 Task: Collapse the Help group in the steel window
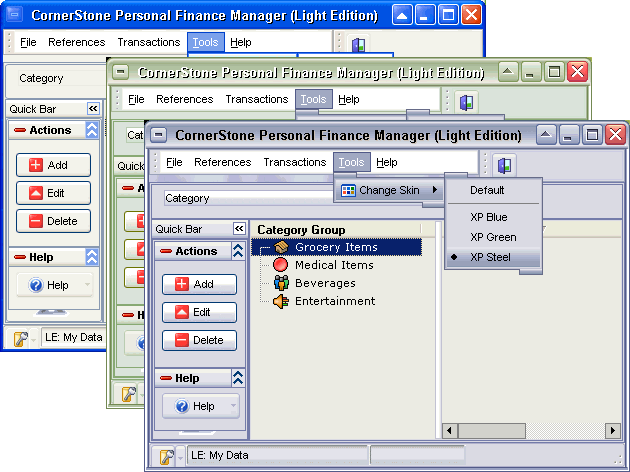pyautogui.click(x=238, y=378)
